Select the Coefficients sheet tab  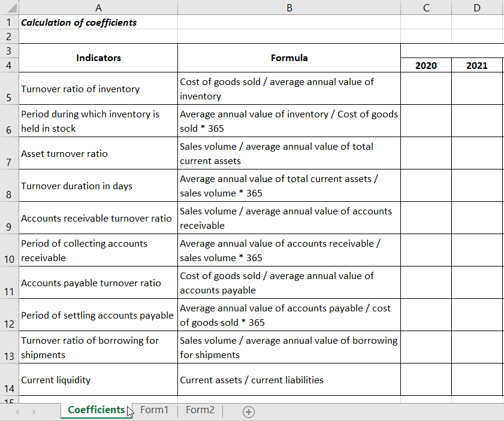pyautogui.click(x=96, y=410)
